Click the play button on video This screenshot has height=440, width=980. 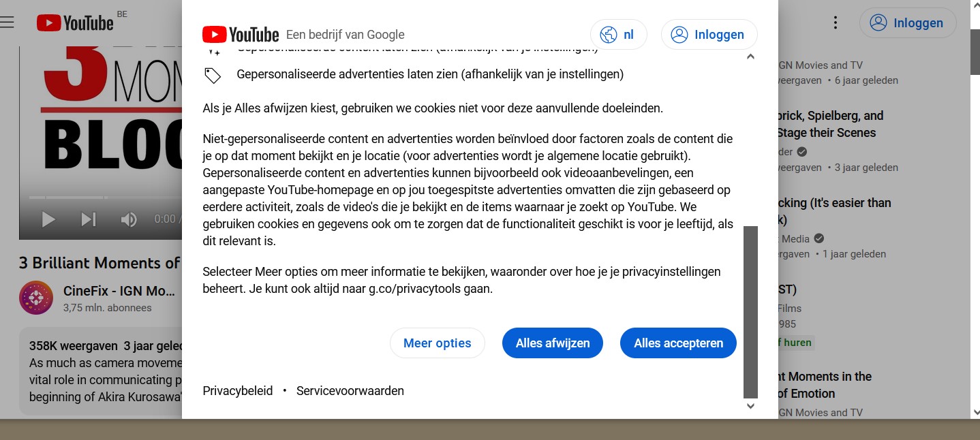(48, 219)
